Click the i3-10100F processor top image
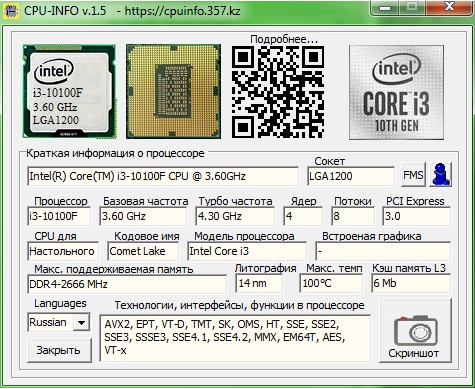Image resolution: width=475 pixels, height=389 pixels. pos(69,91)
